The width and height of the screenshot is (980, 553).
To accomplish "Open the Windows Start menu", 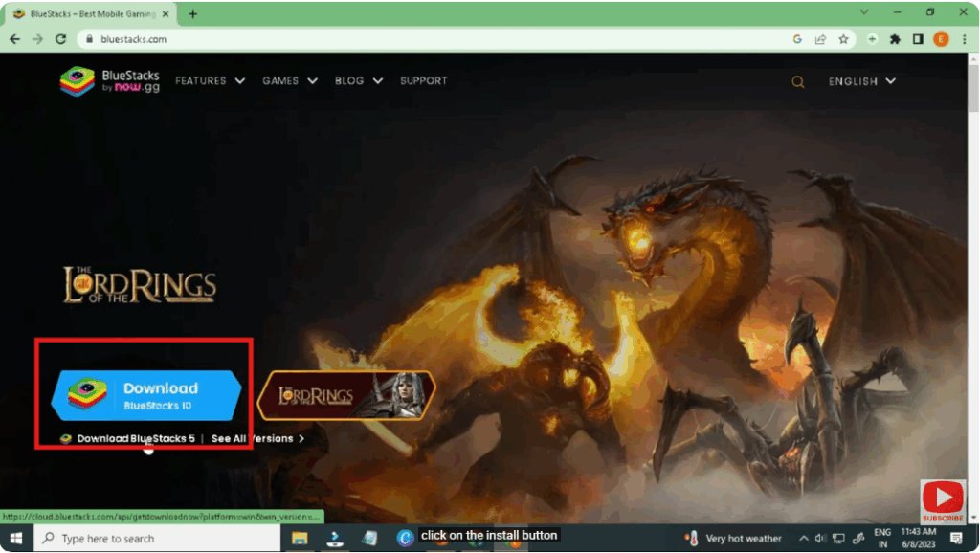I will [16, 538].
